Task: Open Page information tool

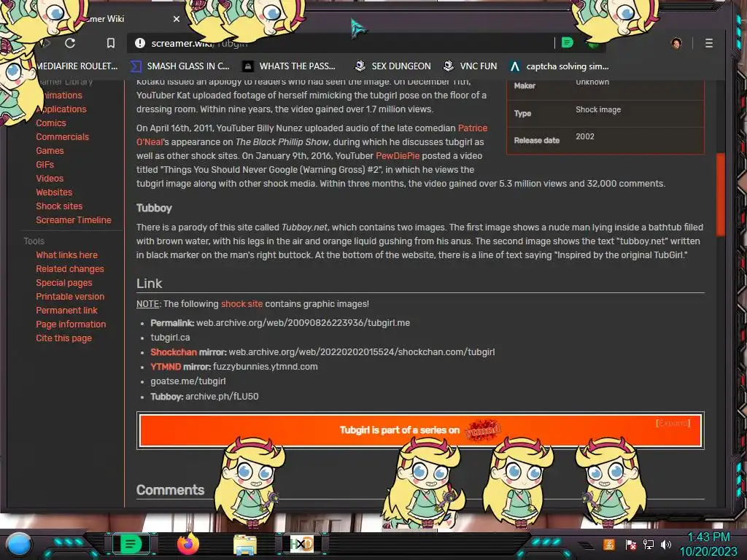Action: [71, 324]
